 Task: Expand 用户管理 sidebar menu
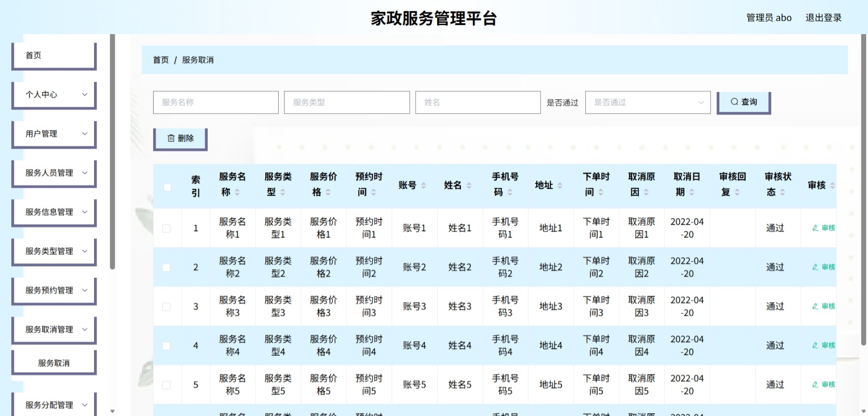(x=54, y=134)
